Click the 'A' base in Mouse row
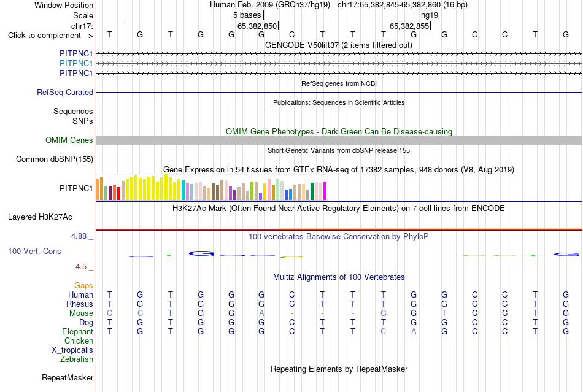Image resolution: width=583 pixels, height=392 pixels. (261, 313)
